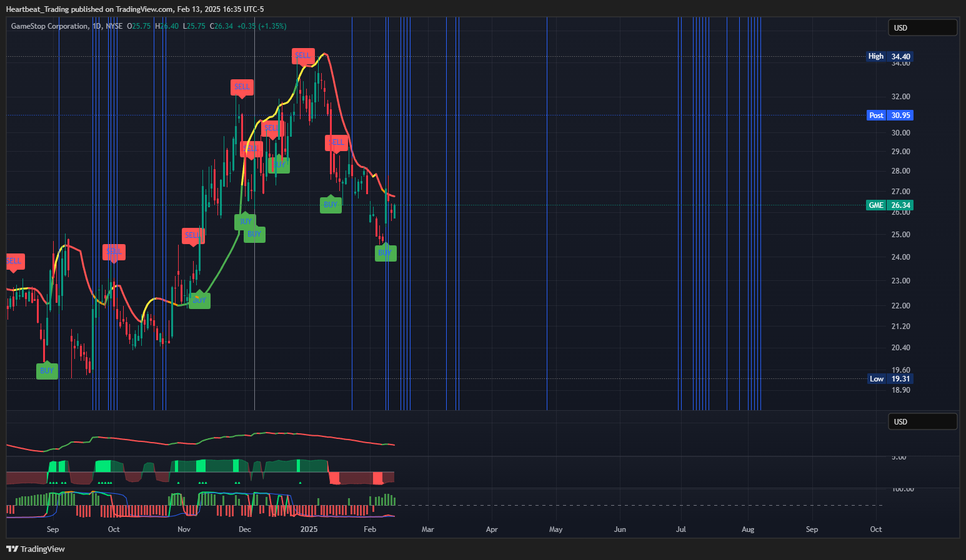Click the 22.00 price axis tick

[900, 306]
